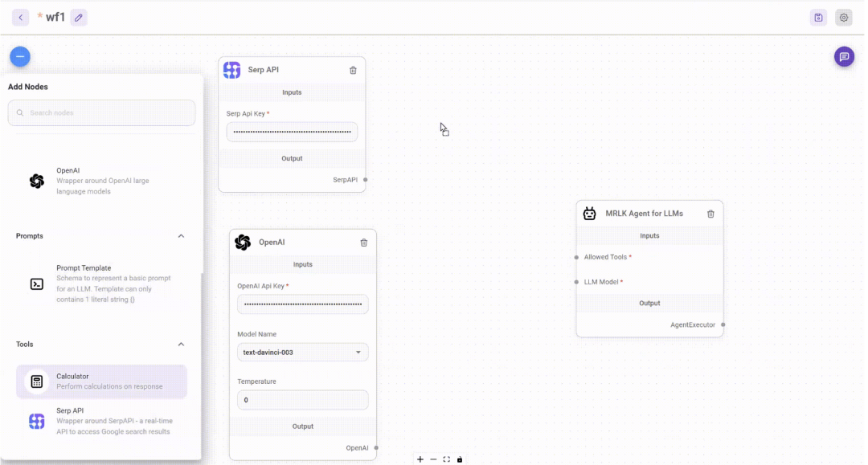868x465 pixels.
Task: Select the OpenAI node in Add Nodes
Action: tap(101, 181)
